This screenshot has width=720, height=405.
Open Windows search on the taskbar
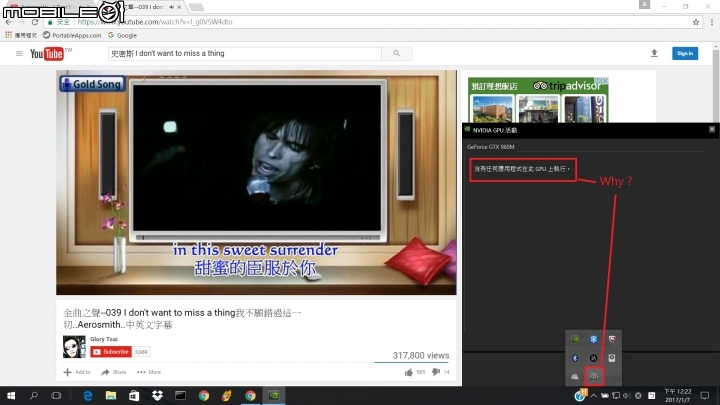34,395
